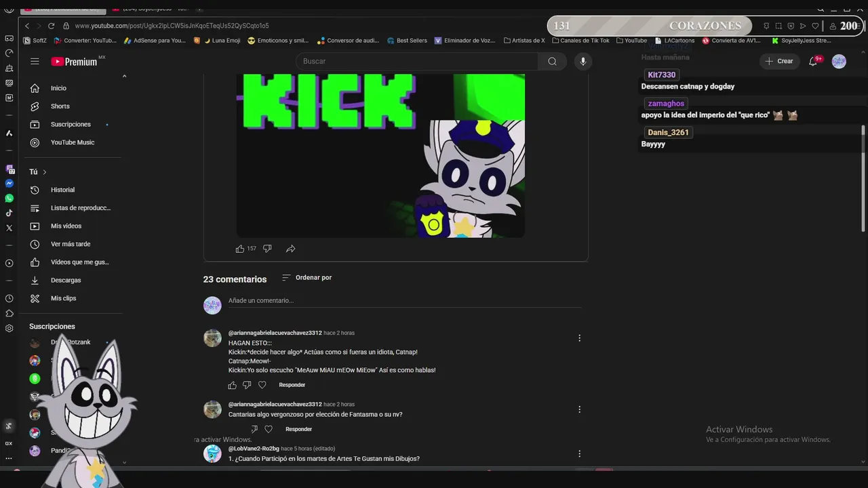Click chat username Kit7330

pos(661,75)
